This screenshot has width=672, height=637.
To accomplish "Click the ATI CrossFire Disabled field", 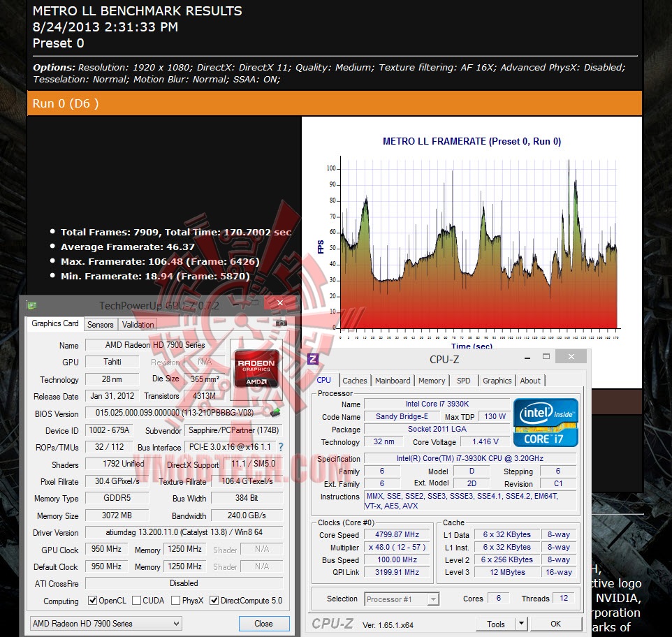I will click(x=184, y=583).
